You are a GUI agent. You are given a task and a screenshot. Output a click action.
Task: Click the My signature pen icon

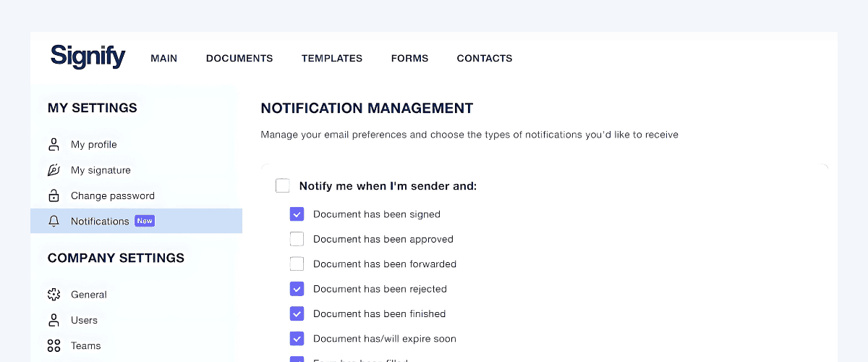tap(54, 170)
